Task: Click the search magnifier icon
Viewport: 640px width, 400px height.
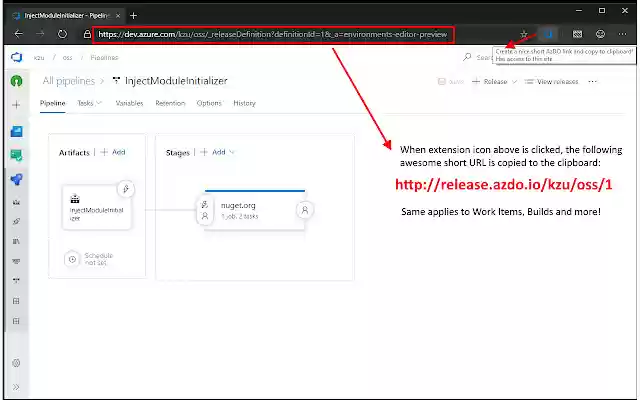Action: [x=467, y=57]
